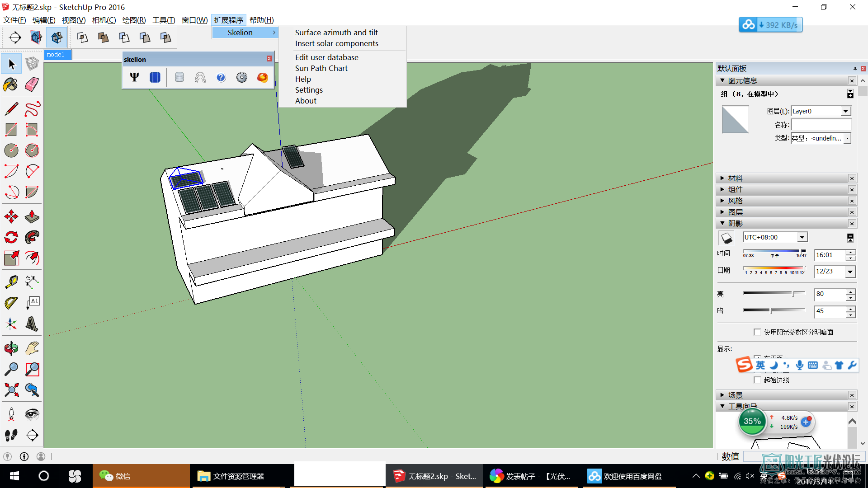Select Sun Path Chart menu entry
The width and height of the screenshot is (868, 488).
321,68
